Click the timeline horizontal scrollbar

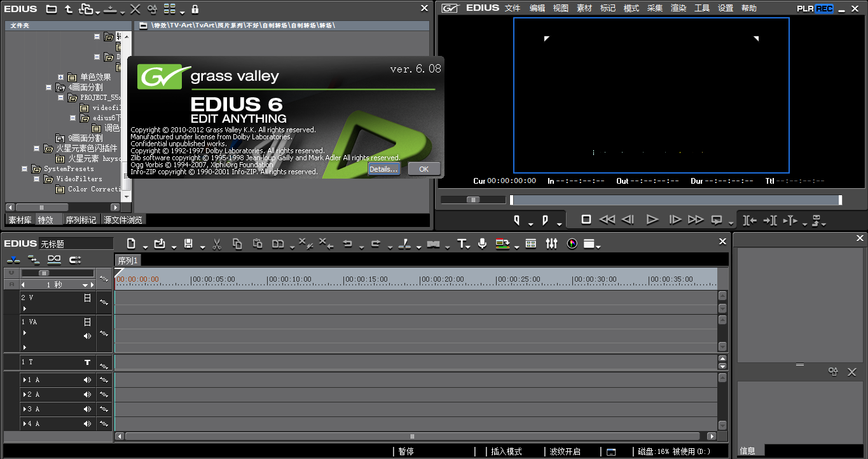point(412,436)
